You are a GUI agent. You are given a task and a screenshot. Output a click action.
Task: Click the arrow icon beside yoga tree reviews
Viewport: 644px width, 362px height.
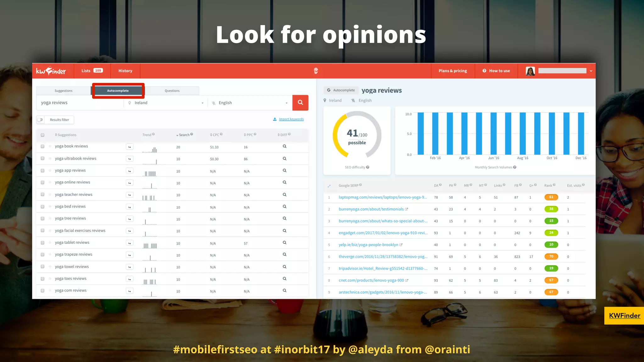(x=130, y=219)
